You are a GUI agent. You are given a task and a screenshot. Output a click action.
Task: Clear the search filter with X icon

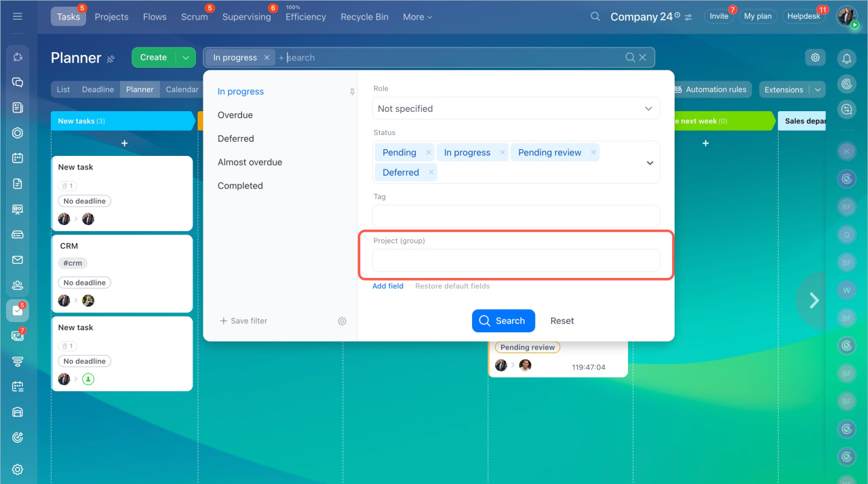(x=643, y=58)
